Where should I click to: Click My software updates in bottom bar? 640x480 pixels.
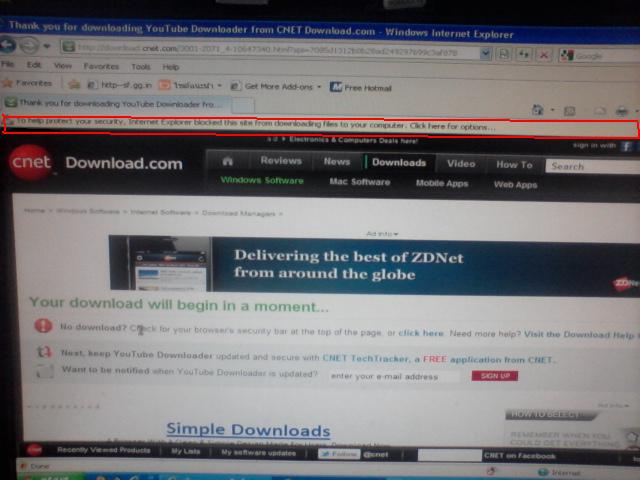click(259, 453)
